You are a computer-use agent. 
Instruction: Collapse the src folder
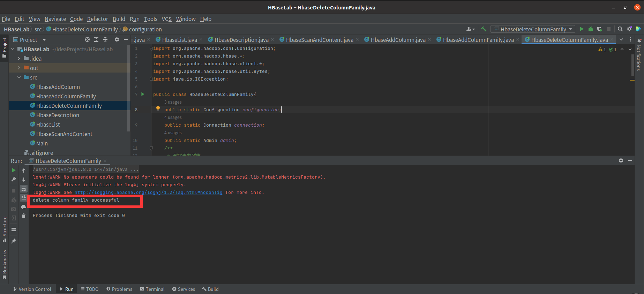[19, 77]
